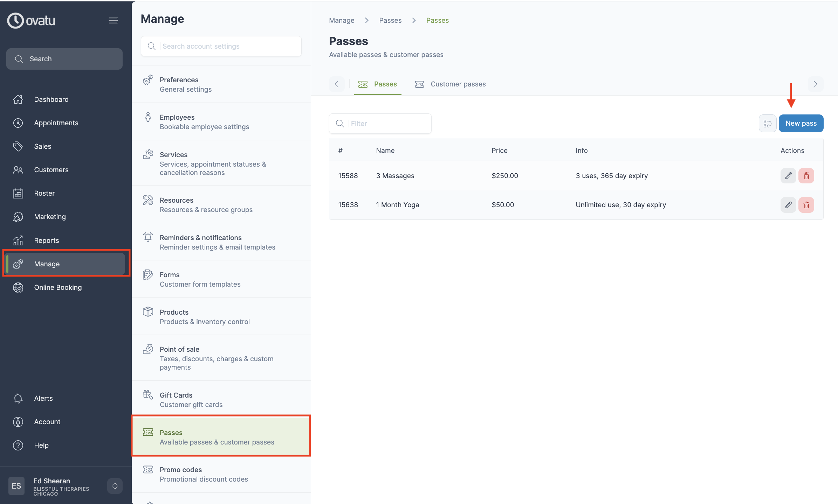
Task: Open the Dashboard via its home icon
Action: coord(18,99)
